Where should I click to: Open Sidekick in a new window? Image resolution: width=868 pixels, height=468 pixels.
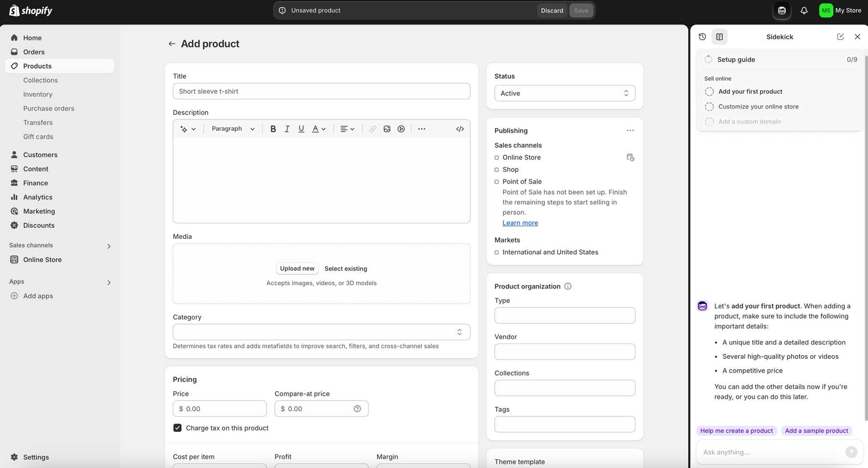point(841,36)
